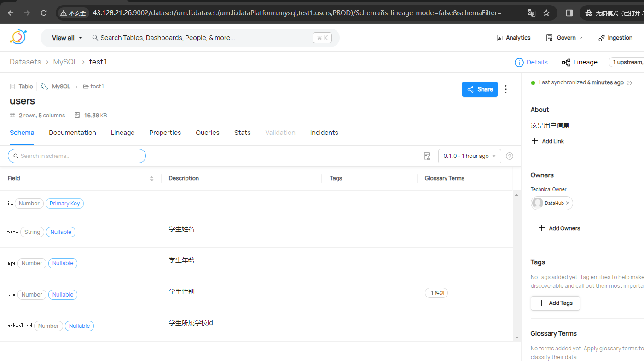Click the schema blame audit icon
The width and height of the screenshot is (644, 361).
click(x=427, y=156)
